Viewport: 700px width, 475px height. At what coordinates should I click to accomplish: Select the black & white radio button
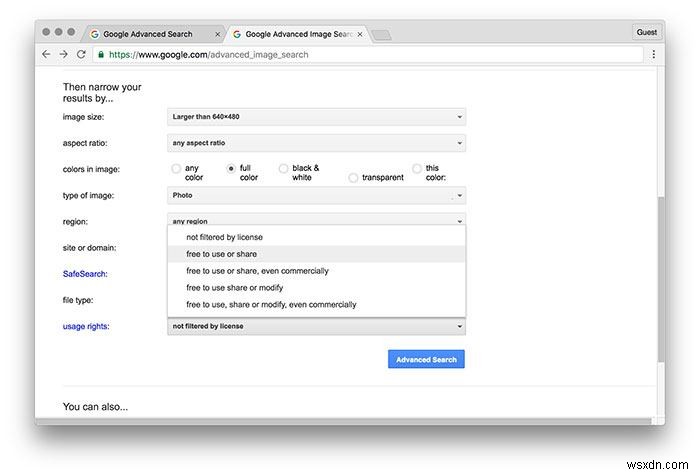click(x=283, y=169)
